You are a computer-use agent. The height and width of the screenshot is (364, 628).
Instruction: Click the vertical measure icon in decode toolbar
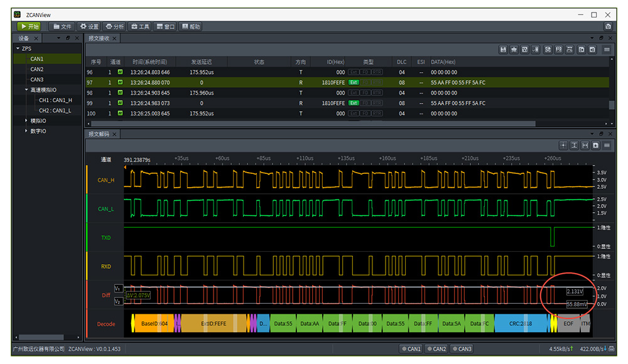[575, 146]
